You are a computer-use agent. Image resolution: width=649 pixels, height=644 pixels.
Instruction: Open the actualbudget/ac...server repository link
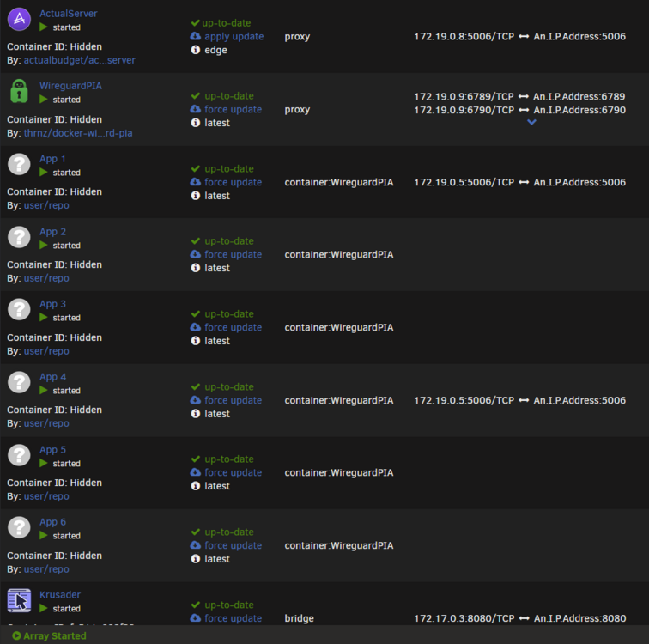80,60
